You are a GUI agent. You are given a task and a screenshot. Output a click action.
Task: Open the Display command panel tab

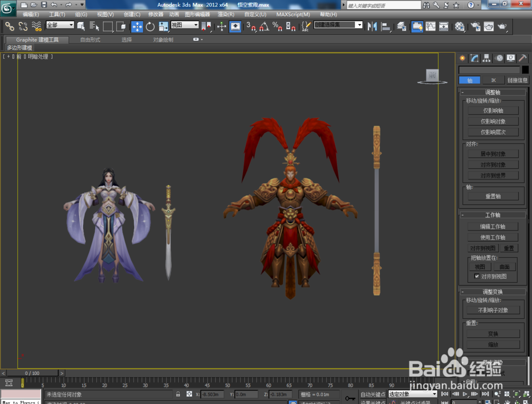pos(511,58)
